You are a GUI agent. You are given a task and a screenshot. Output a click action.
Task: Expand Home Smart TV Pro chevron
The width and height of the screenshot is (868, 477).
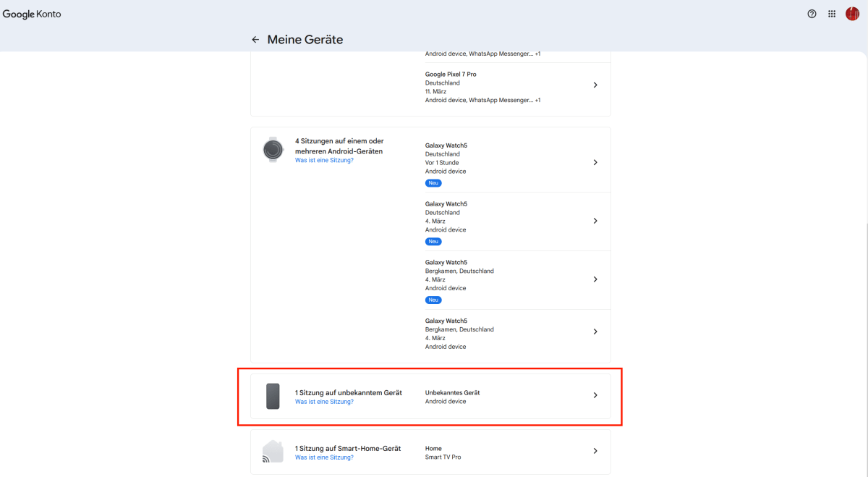[595, 451]
